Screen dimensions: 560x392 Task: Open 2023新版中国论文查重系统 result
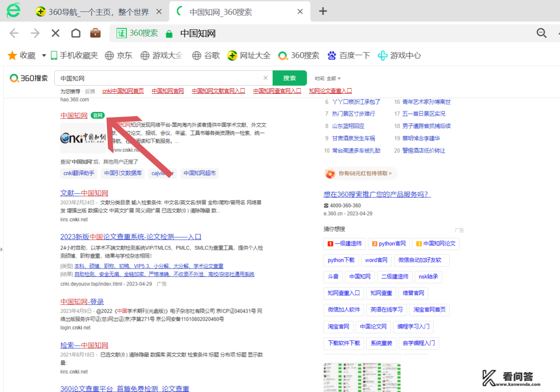(x=131, y=237)
